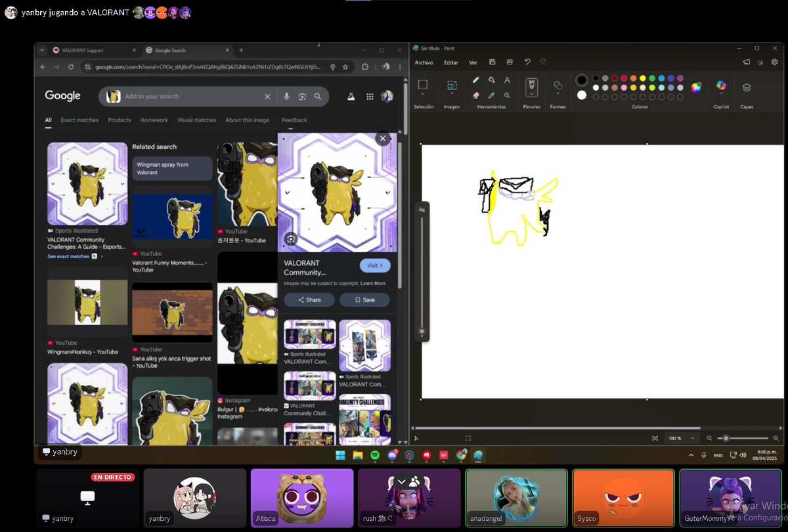Open About this image tab

(x=247, y=120)
